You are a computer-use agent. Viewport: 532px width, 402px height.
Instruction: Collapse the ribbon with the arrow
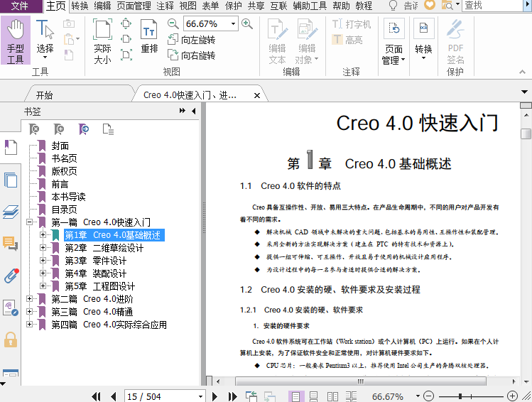522,72
